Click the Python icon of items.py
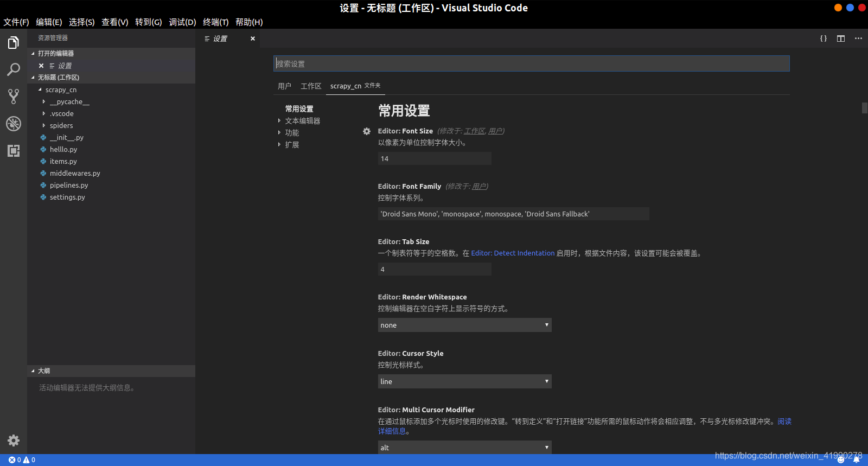Screen dimensions: 868x466 click(x=43, y=161)
